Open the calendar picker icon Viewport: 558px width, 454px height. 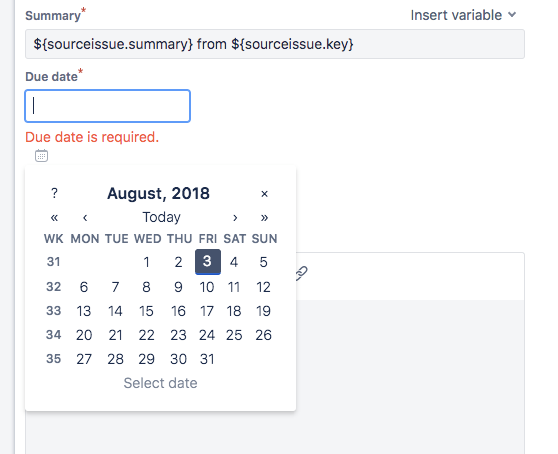(x=41, y=155)
